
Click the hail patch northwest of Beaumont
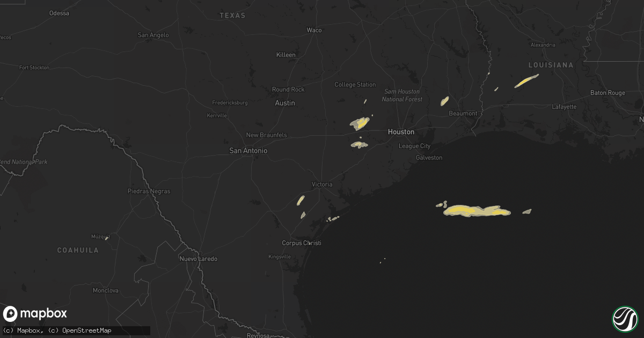coord(445,101)
